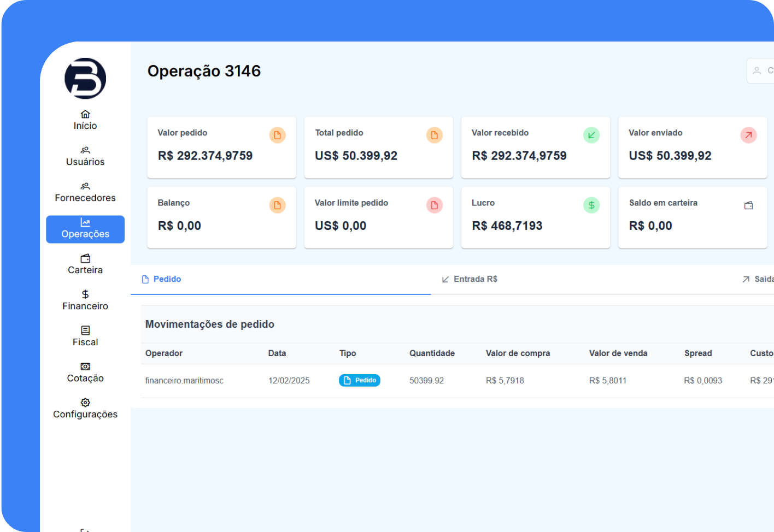
Task: Click the Saldo em carteira wallet icon
Action: (748, 205)
